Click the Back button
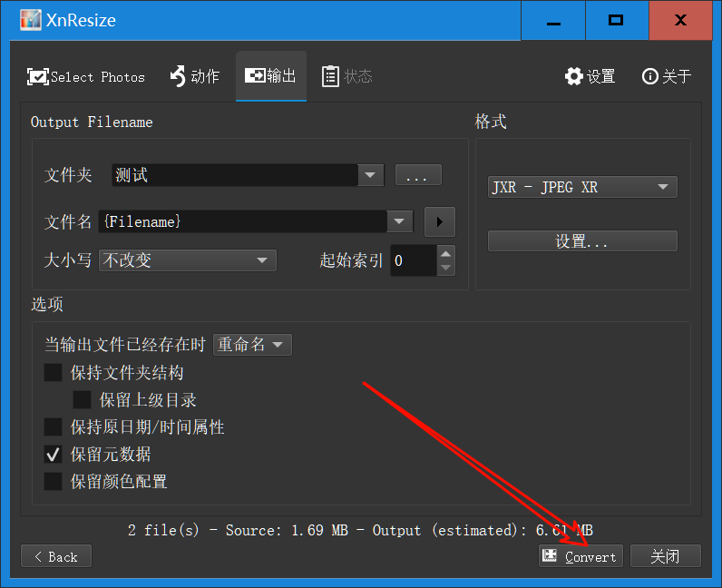Viewport: 722px width, 588px height. (x=56, y=556)
